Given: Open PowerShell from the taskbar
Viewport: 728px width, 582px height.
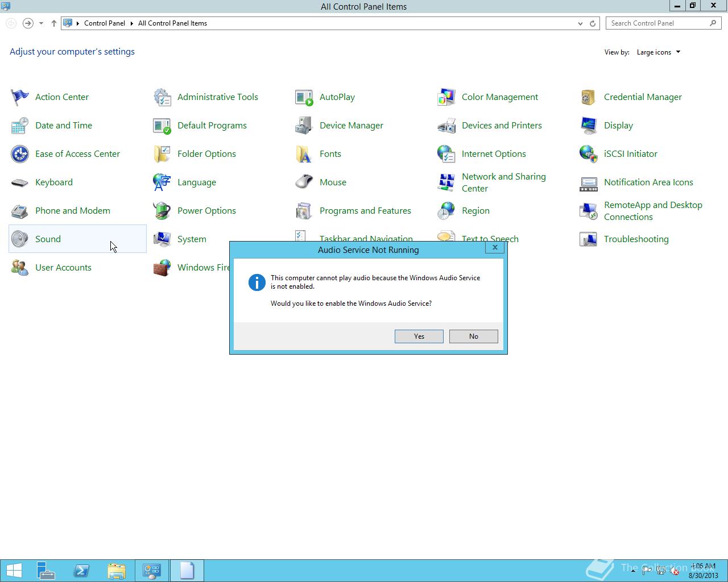Looking at the screenshot, I should 81,571.
